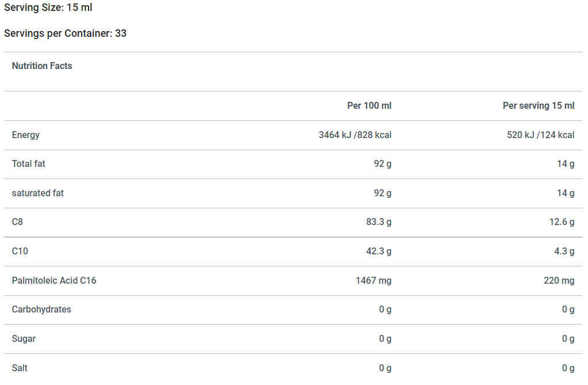
Task: Select the Total fat row label
Action: [29, 164]
